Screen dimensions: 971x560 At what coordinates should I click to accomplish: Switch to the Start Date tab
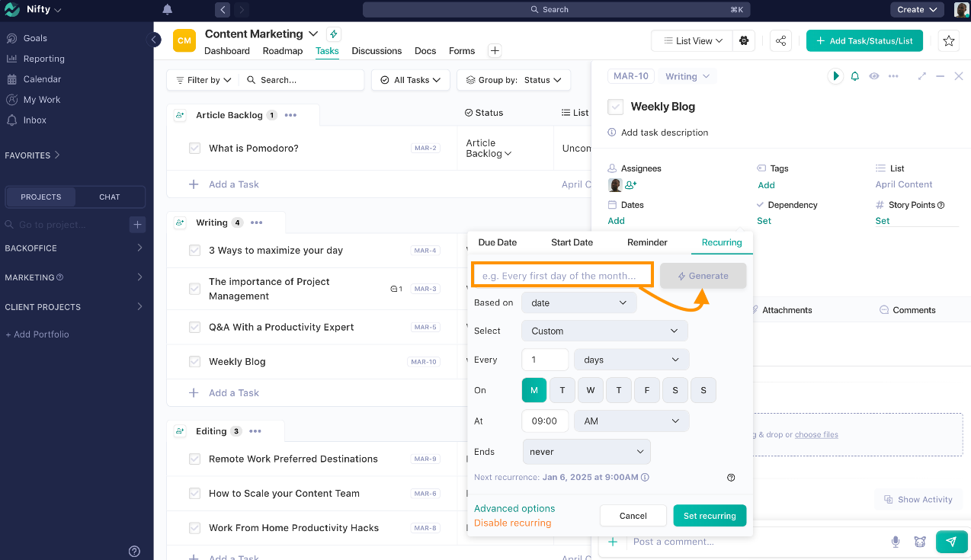pos(572,242)
